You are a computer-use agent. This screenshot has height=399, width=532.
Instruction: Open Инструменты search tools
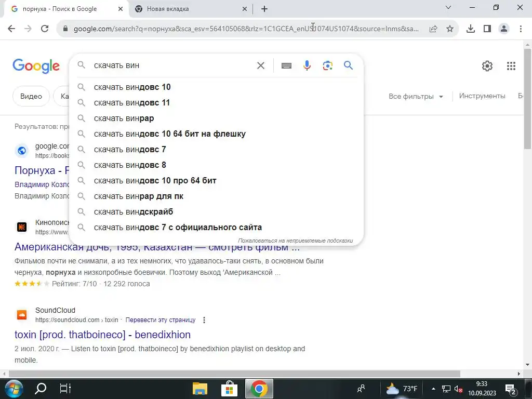click(x=482, y=96)
